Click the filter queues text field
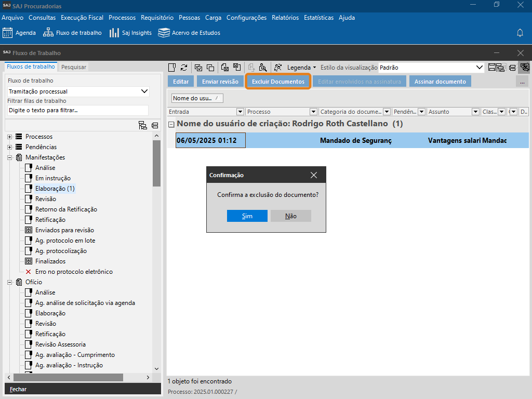 (x=78, y=110)
